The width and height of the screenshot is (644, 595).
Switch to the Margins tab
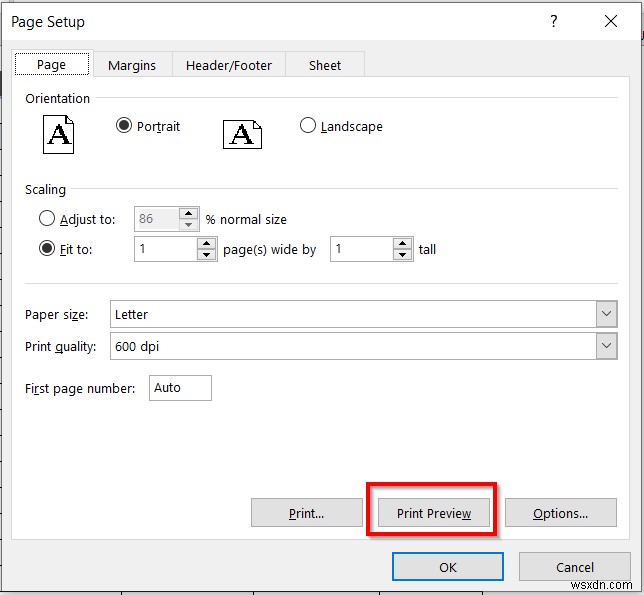point(132,65)
